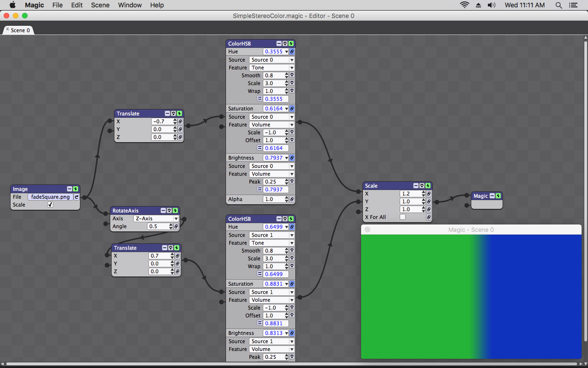The height and width of the screenshot is (368, 588).
Task: Click the link icon next to RotateAxis Angle
Action: click(177, 226)
